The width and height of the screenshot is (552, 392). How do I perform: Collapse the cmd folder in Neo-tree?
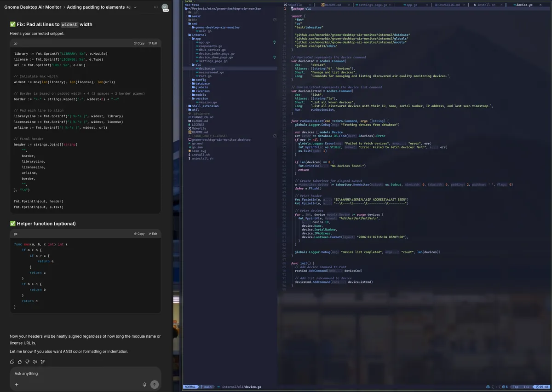click(192, 23)
